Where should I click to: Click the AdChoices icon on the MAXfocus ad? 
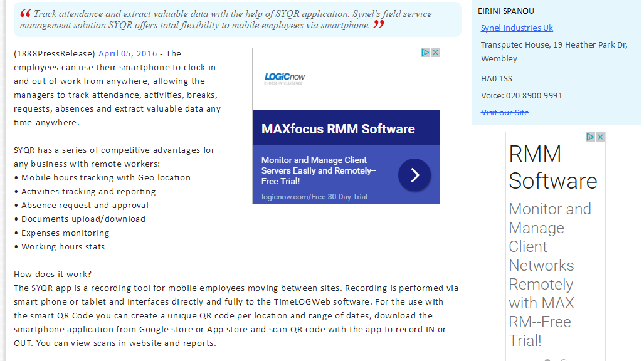coord(425,53)
